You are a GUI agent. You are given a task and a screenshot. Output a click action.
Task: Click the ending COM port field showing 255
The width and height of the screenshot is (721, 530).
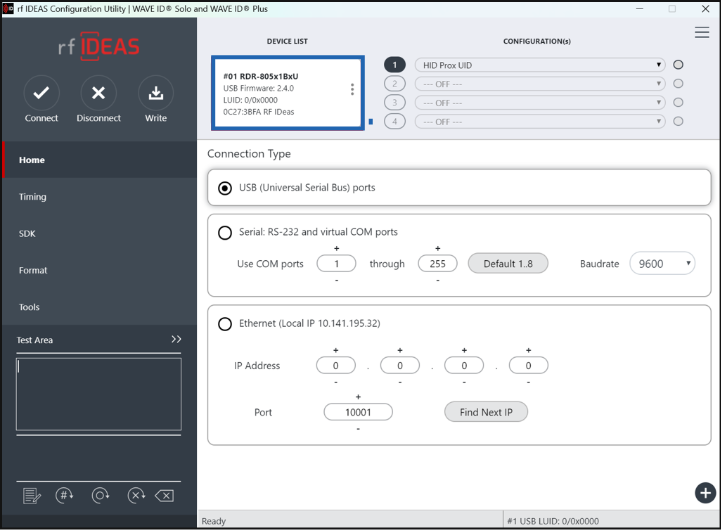point(438,263)
